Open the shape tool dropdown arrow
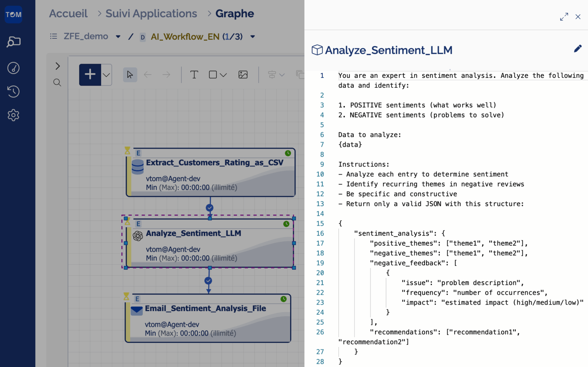The image size is (588, 367). [x=224, y=75]
